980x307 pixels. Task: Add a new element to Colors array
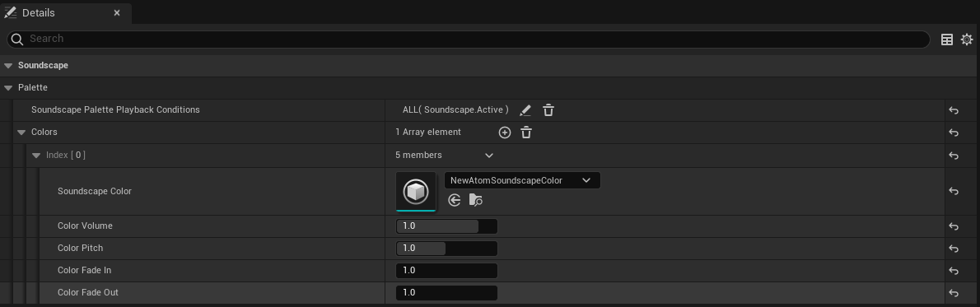point(504,133)
